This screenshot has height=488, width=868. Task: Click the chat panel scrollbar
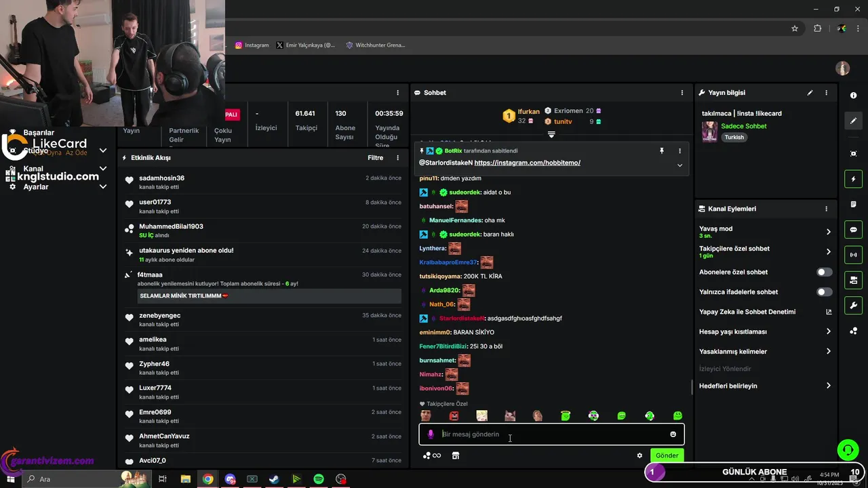pos(692,387)
